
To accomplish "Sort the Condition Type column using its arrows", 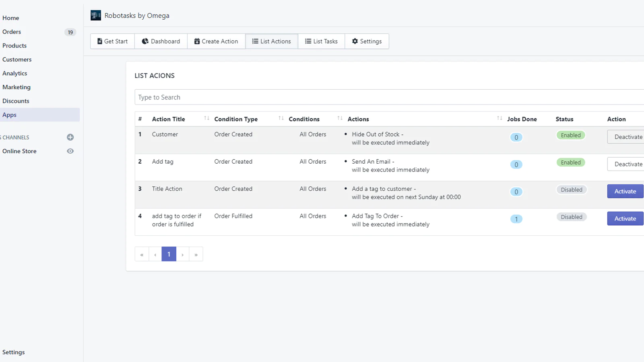I will [281, 118].
